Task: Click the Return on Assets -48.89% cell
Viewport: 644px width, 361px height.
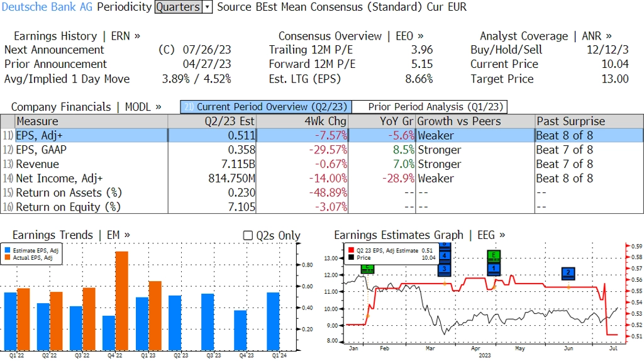Action: point(302,193)
